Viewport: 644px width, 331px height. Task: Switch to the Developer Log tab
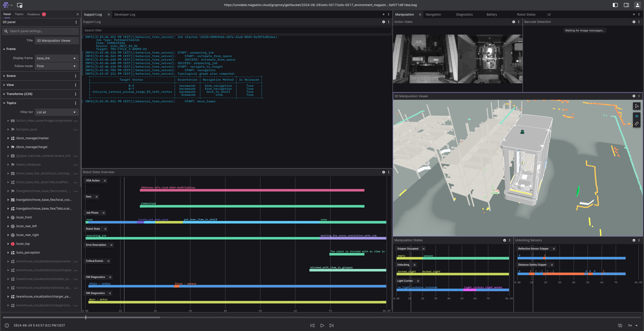point(125,15)
